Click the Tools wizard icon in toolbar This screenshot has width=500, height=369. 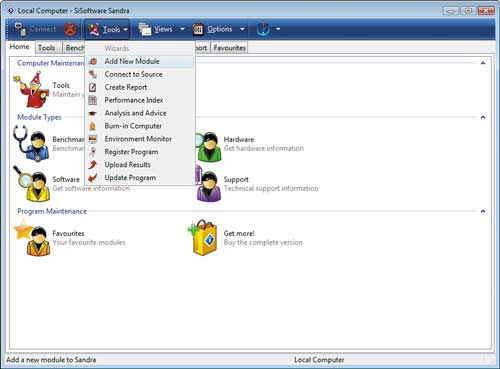coord(94,29)
